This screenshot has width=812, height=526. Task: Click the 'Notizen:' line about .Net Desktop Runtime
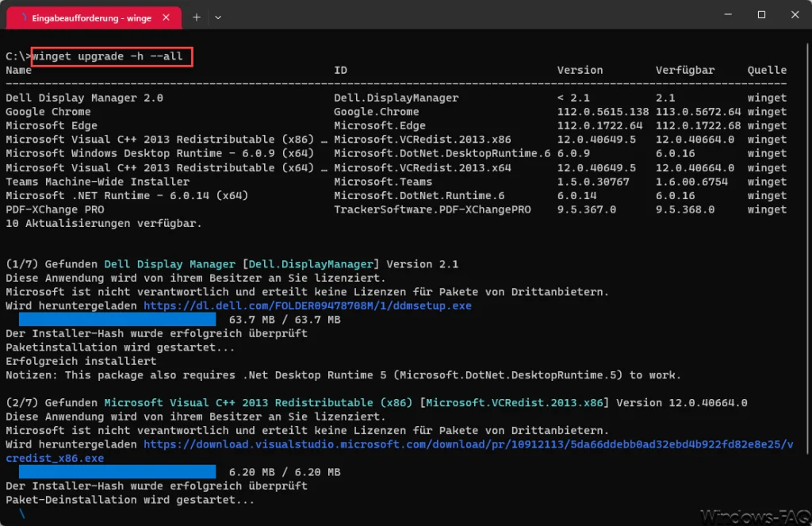pos(343,375)
